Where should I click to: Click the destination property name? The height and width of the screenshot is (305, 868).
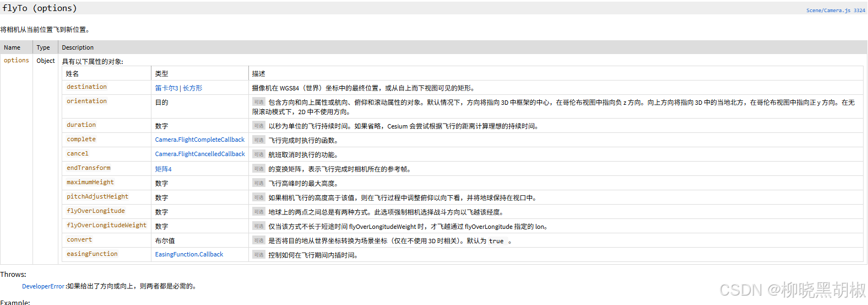coord(86,87)
